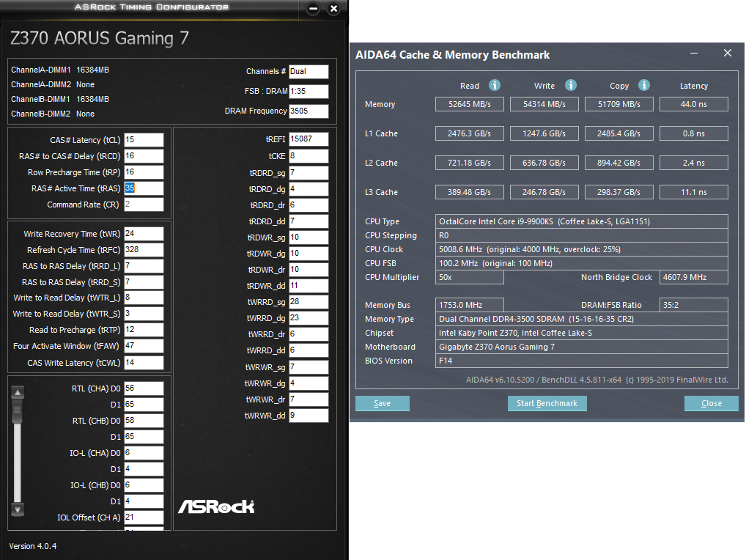Close the ASRock Timing Configurator window
The width and height of the screenshot is (746, 560).
[x=333, y=9]
